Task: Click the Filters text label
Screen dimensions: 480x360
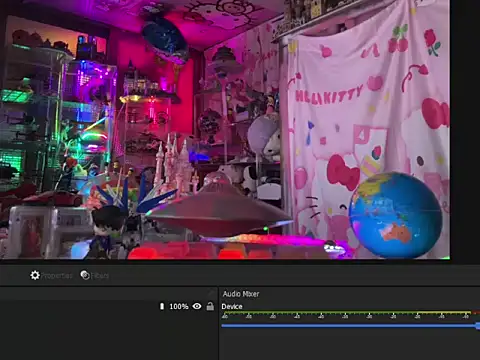Action: (100, 276)
